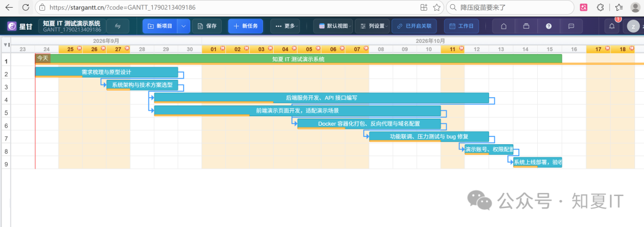Click the 保存 button

pyautogui.click(x=207, y=26)
